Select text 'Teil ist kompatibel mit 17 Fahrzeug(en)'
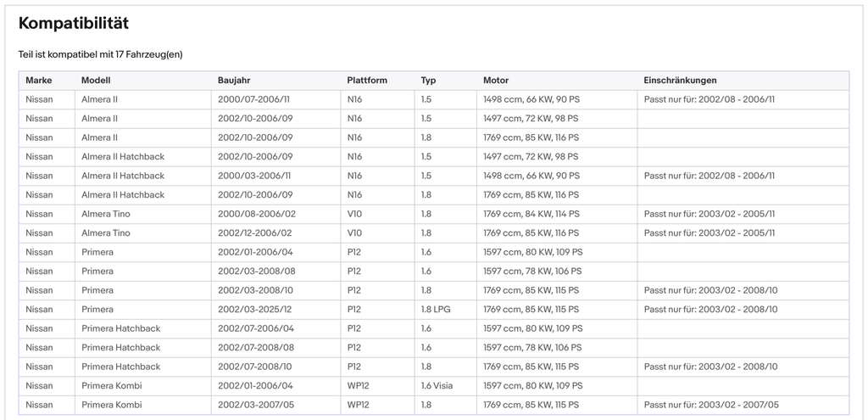Viewport: 868px width, 420px height. tap(101, 54)
